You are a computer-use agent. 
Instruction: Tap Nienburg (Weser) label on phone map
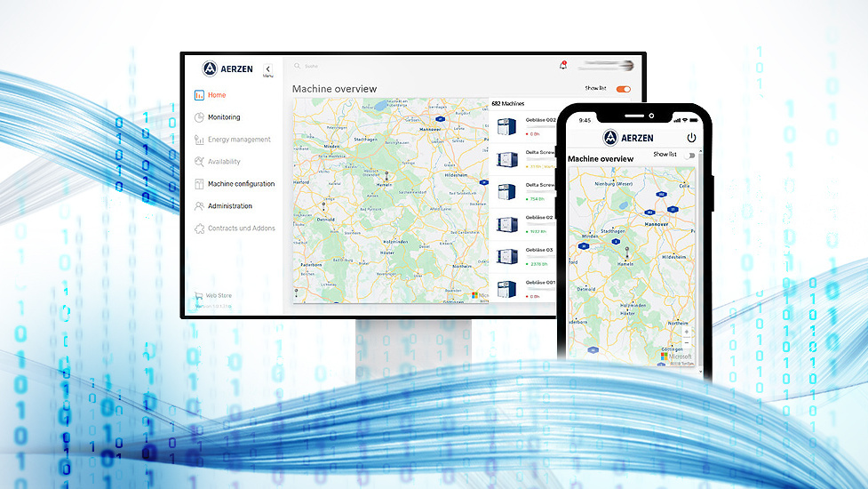(x=613, y=183)
